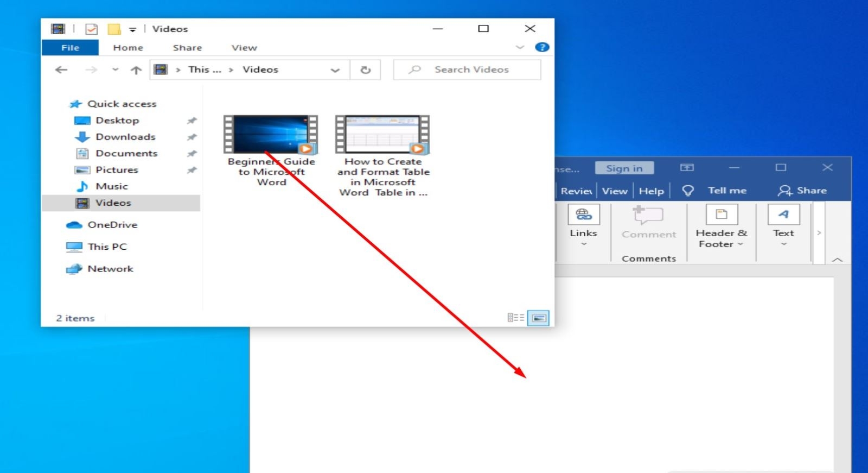Click the Search Videos box
The width and height of the screenshot is (868, 473).
[x=467, y=70]
